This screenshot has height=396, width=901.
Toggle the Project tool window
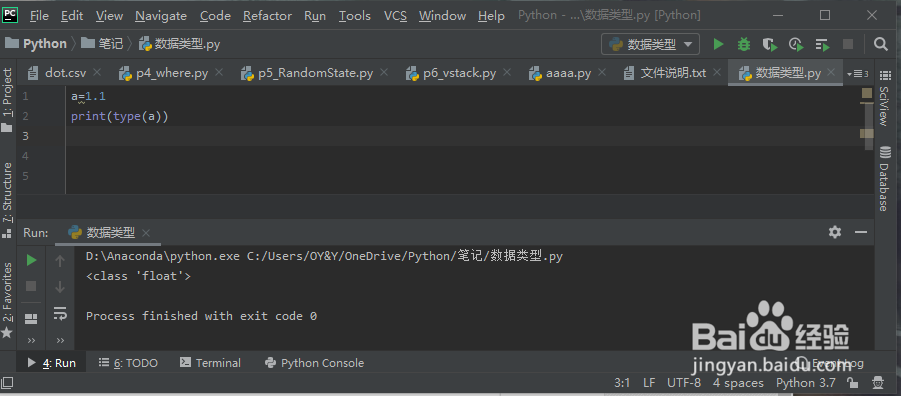(x=7, y=100)
